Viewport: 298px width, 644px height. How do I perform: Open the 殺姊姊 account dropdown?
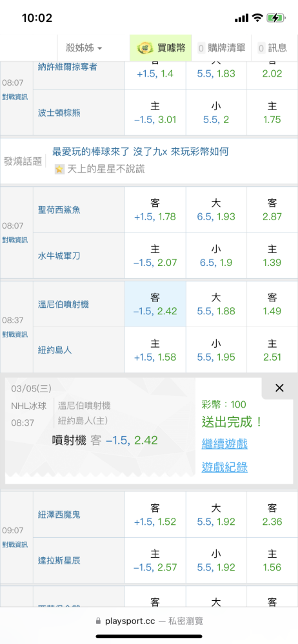click(x=84, y=48)
